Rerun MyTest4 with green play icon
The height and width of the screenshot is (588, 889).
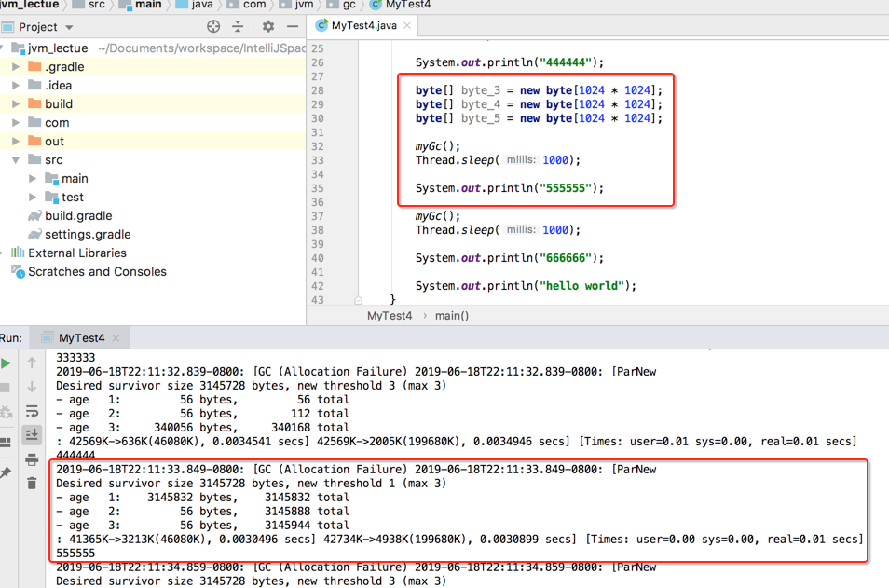coord(6,363)
